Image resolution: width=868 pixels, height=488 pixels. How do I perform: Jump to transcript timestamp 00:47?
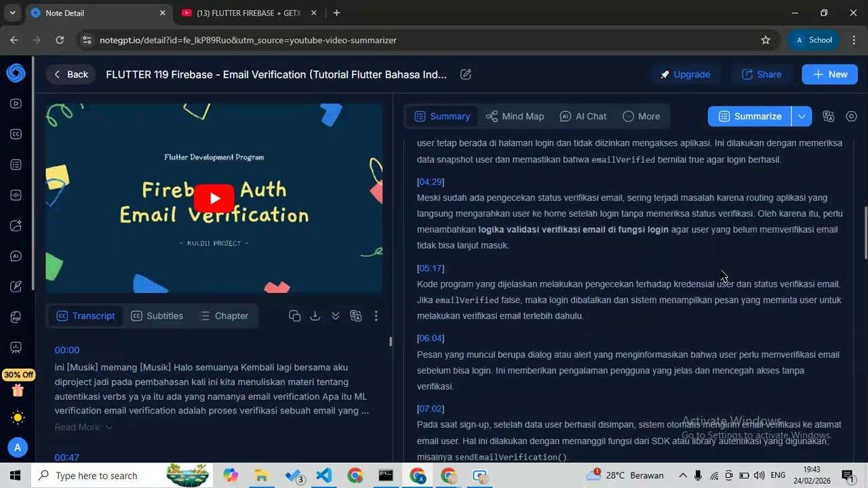coord(67,457)
